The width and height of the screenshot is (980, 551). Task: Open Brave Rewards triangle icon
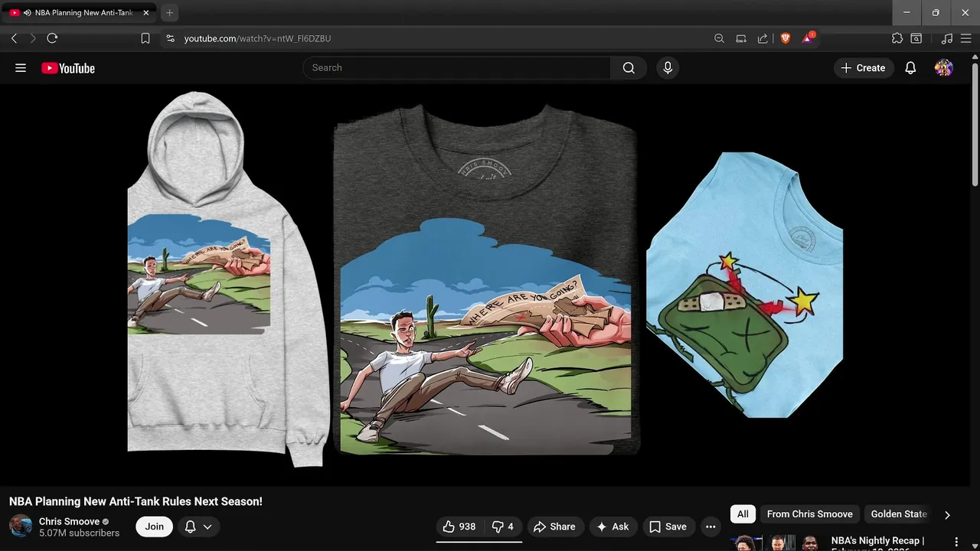(x=808, y=37)
